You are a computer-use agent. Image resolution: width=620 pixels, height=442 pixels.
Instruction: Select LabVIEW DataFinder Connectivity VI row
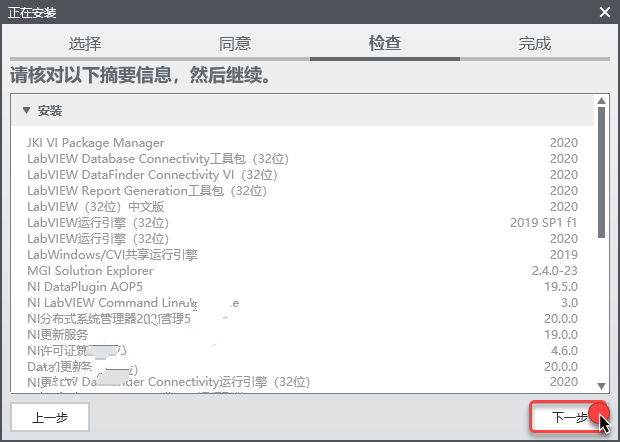pyautogui.click(x=302, y=175)
